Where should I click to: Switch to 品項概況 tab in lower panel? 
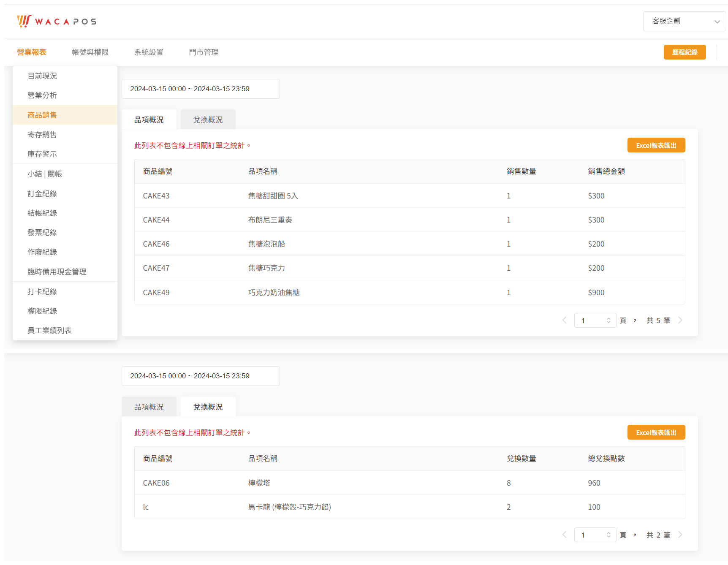(x=149, y=407)
